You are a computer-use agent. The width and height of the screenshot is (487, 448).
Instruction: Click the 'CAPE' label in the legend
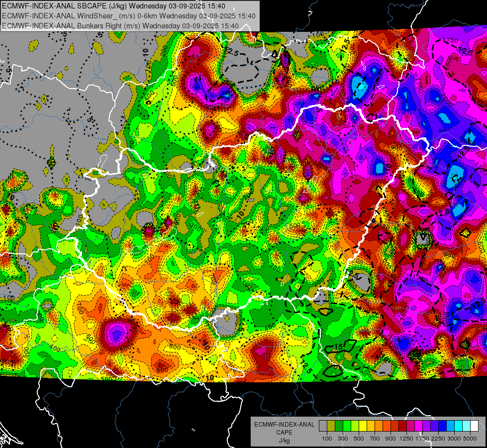(284, 433)
